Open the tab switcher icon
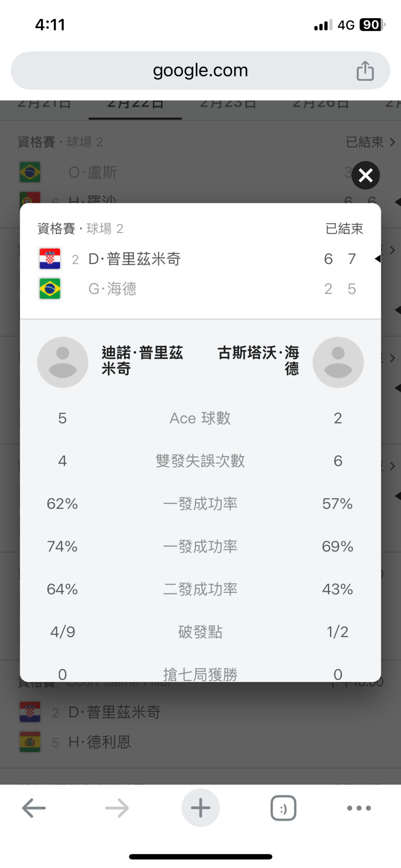The image size is (401, 868). [x=283, y=808]
